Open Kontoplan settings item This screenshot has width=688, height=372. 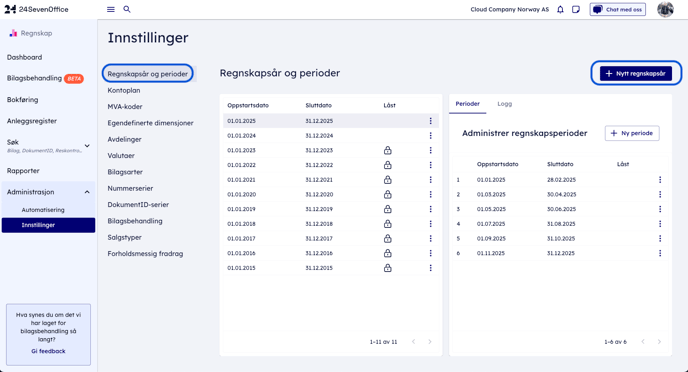pyautogui.click(x=124, y=90)
